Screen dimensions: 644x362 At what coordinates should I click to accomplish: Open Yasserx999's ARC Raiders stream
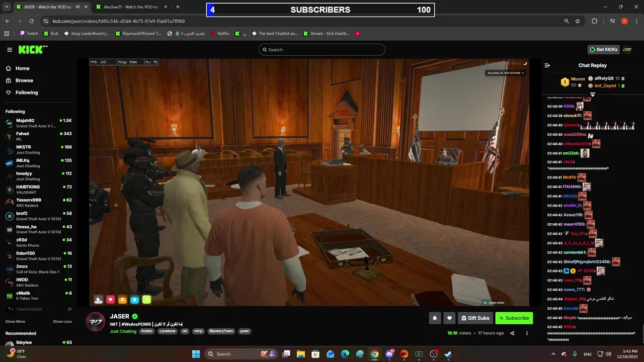(39, 203)
